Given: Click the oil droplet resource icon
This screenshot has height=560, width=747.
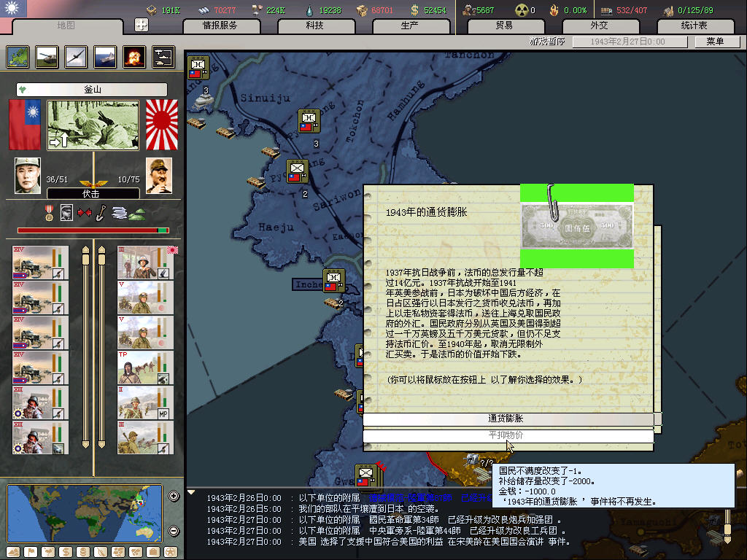Looking at the screenshot, I should (x=309, y=10).
